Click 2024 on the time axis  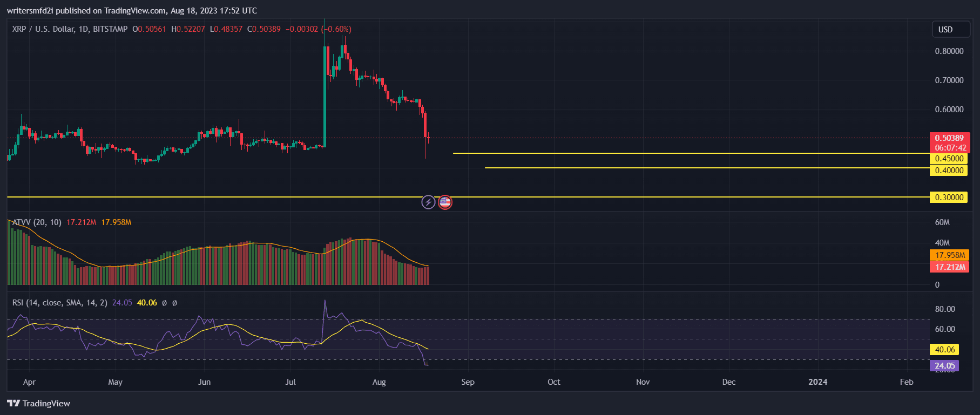tap(817, 382)
